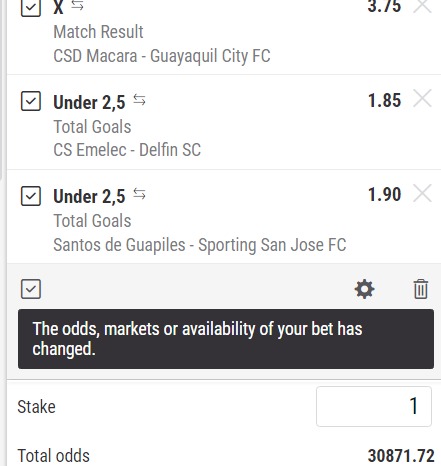The height and width of the screenshot is (466, 441).
Task: Open CSD Macara - Guayaquil City FC match
Action: [x=162, y=56]
